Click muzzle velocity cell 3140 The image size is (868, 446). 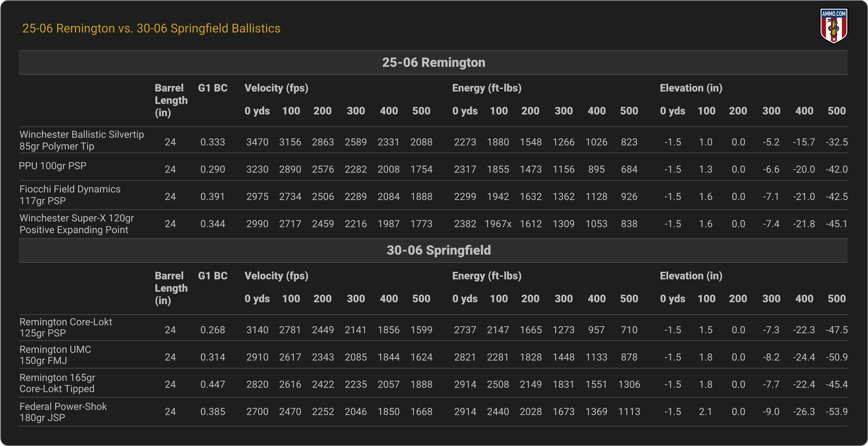coord(257,330)
